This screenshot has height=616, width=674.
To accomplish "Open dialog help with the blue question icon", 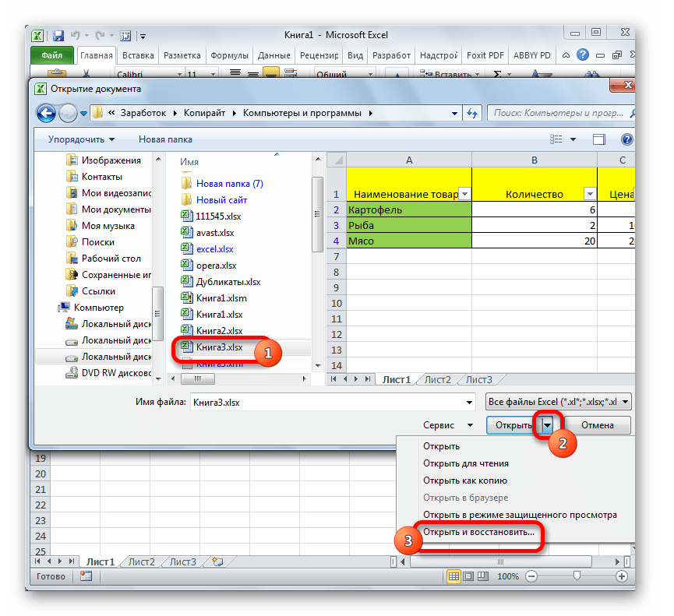I will [626, 139].
